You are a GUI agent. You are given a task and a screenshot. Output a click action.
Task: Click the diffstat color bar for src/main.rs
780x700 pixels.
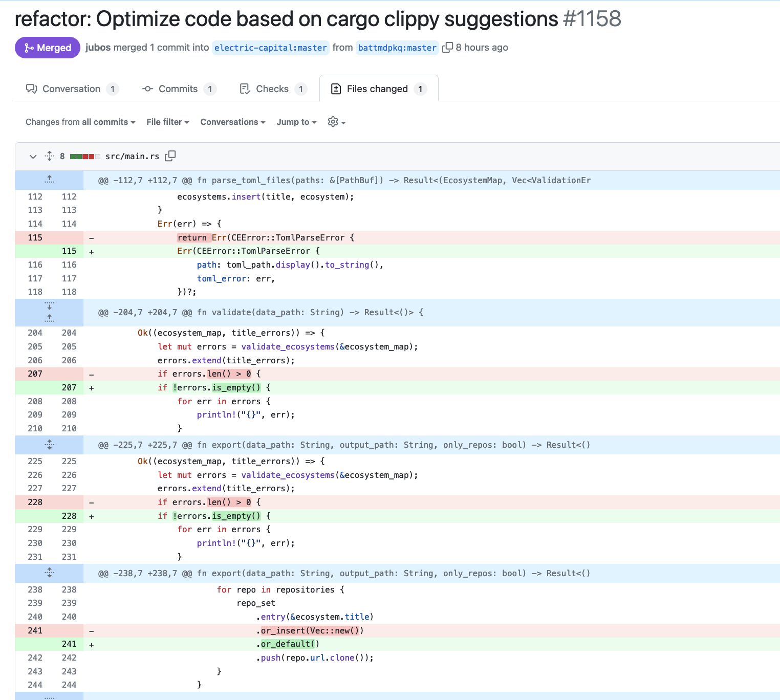click(x=85, y=157)
